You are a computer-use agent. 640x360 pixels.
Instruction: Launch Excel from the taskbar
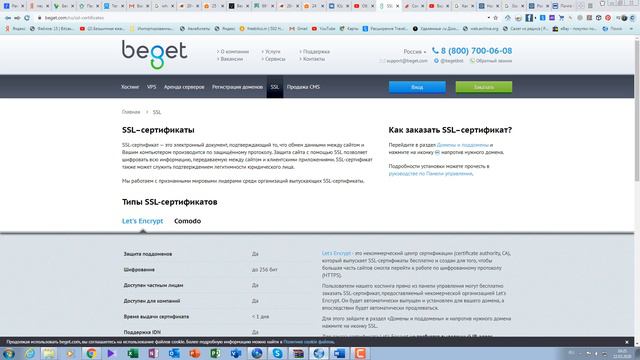133,353
